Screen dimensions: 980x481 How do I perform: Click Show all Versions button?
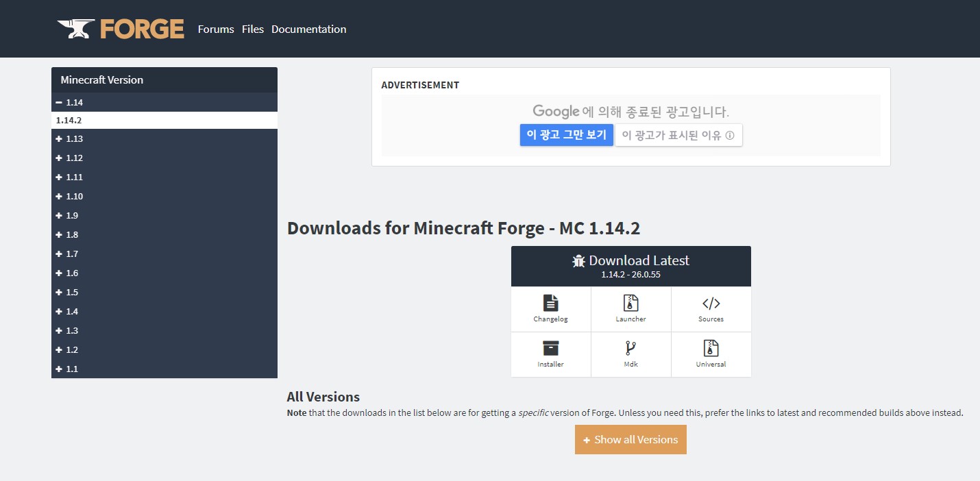(x=630, y=440)
